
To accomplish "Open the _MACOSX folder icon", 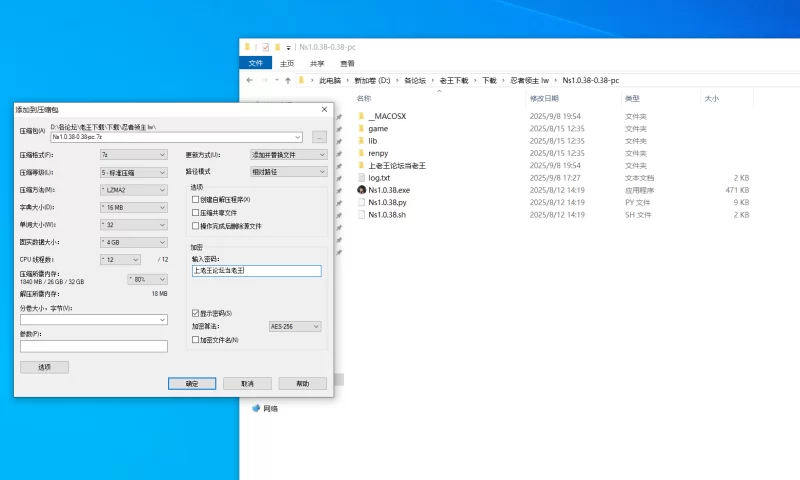I will pyautogui.click(x=361, y=116).
